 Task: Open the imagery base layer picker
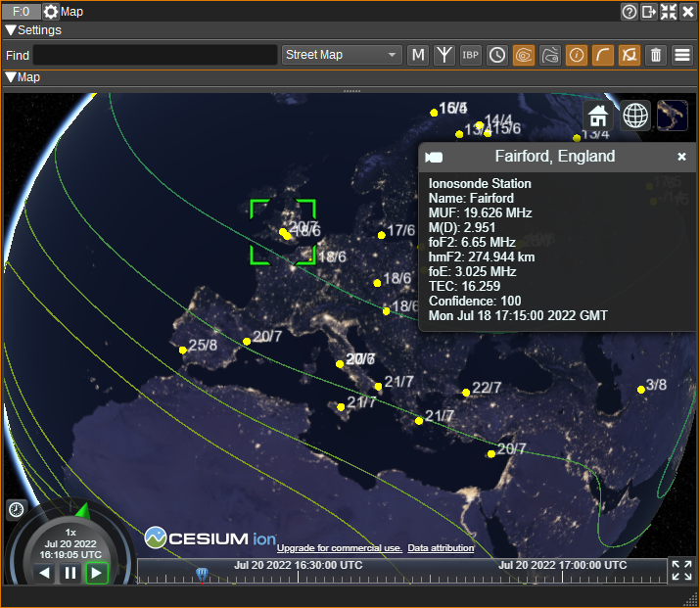(673, 116)
